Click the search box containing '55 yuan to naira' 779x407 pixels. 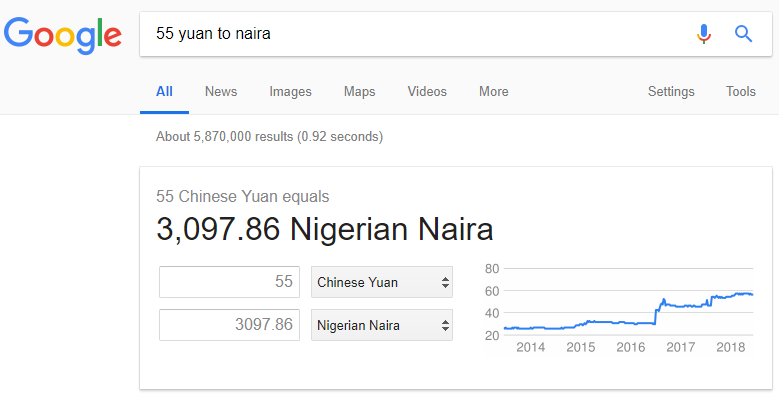pos(456,34)
